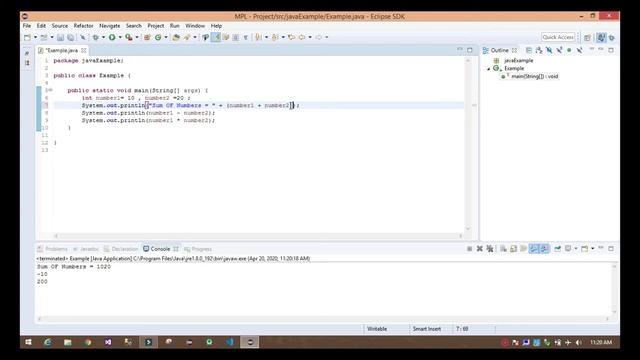Toggle Hide Fields in Outline panel
The width and height of the screenshot is (640, 360).
pyautogui.click(x=549, y=50)
